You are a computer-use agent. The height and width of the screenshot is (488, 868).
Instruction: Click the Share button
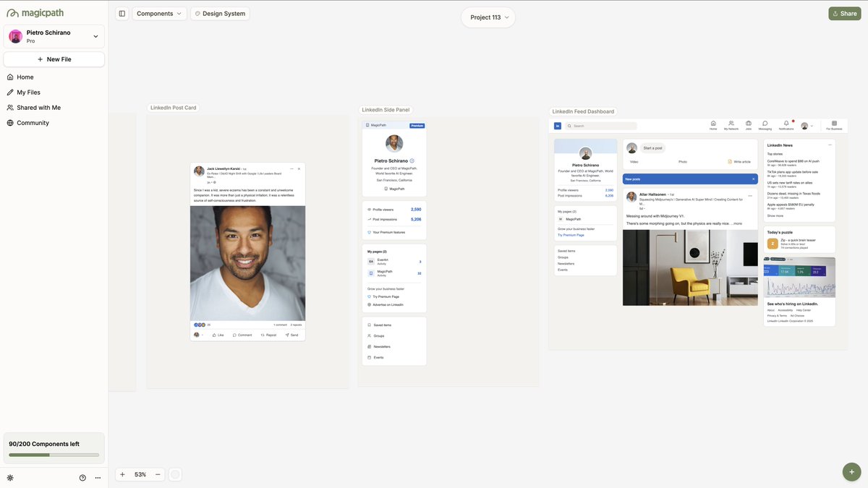coord(843,12)
